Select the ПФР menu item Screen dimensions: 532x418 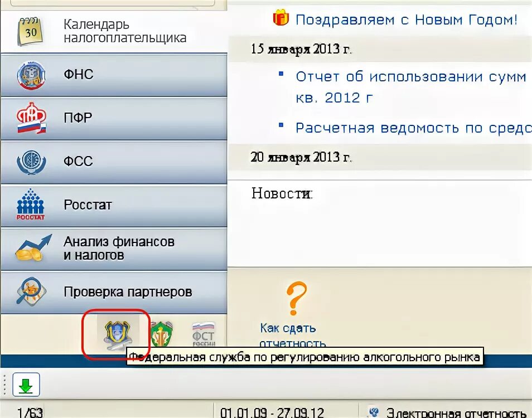click(x=114, y=119)
